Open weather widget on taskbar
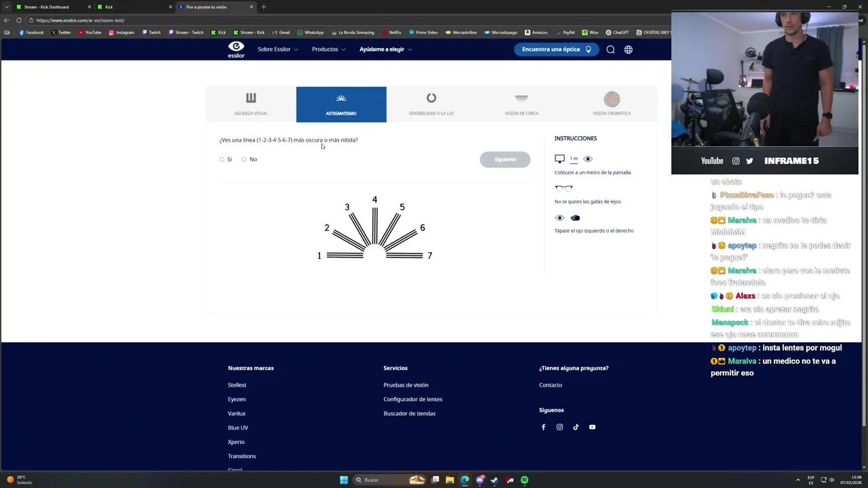The image size is (868, 488). pyautogui.click(x=19, y=480)
